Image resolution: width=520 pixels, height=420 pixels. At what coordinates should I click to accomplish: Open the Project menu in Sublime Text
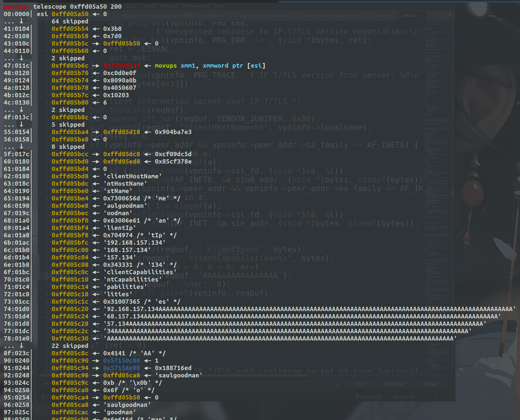coord(169,6)
